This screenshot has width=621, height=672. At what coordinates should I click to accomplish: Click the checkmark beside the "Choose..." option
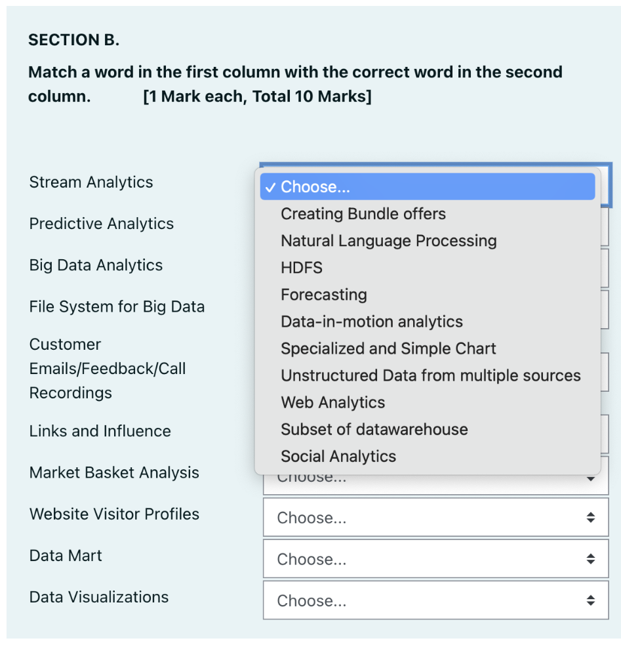pos(270,187)
